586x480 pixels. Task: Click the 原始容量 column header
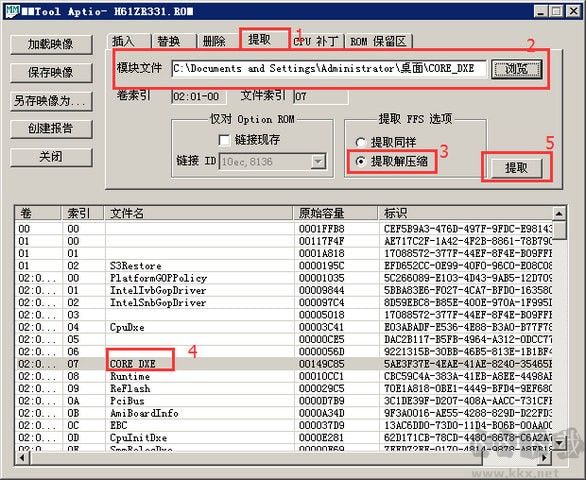point(336,213)
